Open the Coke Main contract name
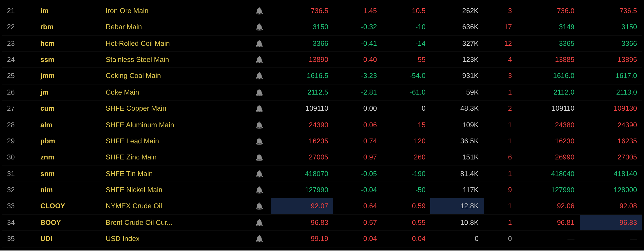This screenshot has width=644, height=252. [x=122, y=92]
